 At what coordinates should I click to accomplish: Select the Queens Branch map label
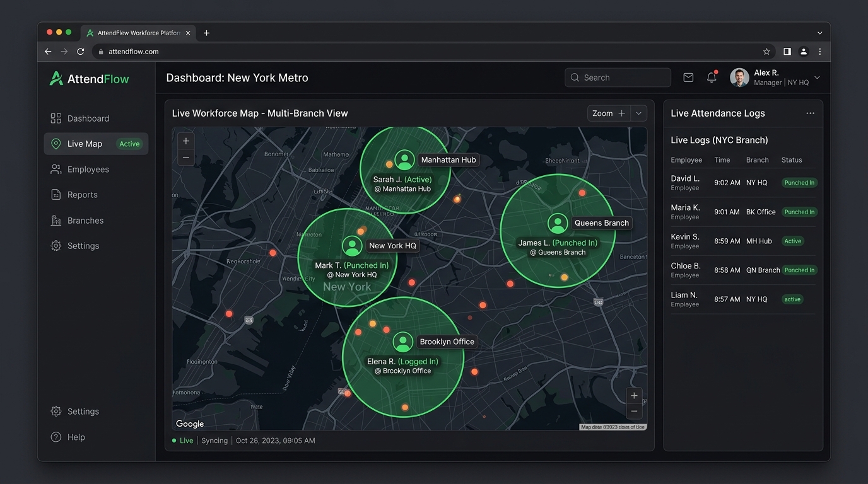[602, 223]
